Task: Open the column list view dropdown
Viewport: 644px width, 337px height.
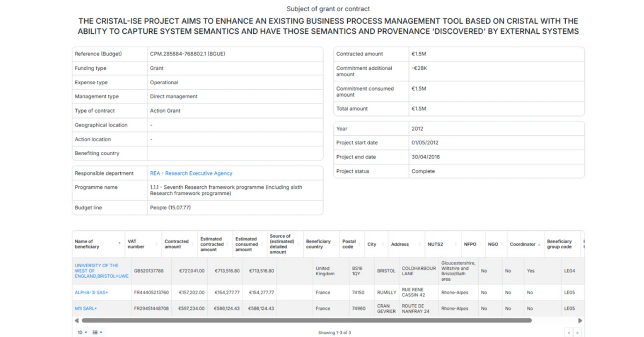Action: [97, 333]
